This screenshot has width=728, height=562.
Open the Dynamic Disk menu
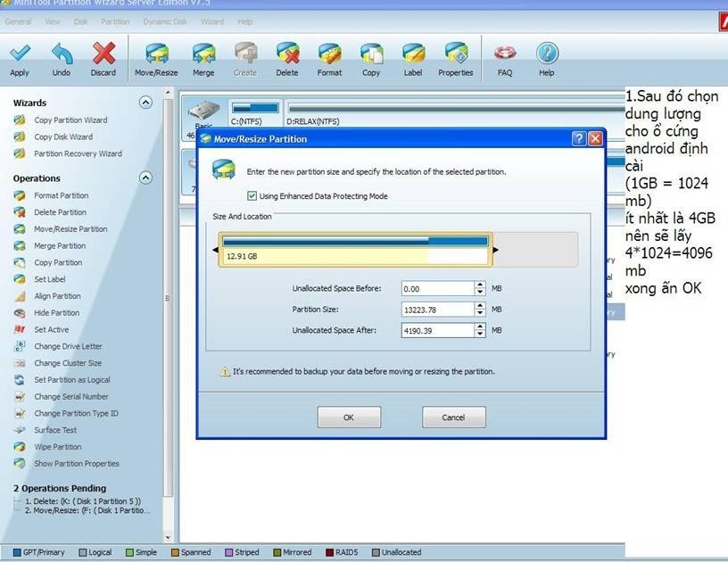pos(165,21)
